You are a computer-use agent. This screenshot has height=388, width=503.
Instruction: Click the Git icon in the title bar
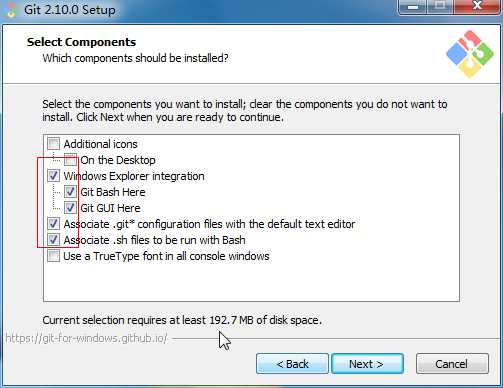pyautogui.click(x=11, y=10)
